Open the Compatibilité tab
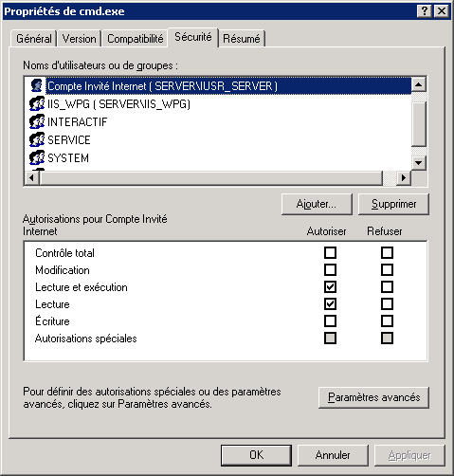This screenshot has height=476, width=454. point(136,39)
